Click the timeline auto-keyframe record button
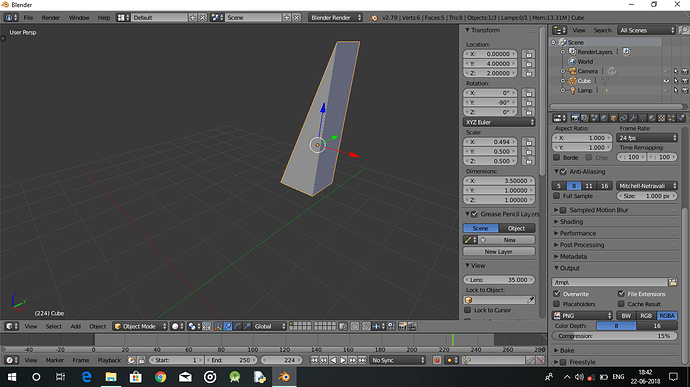This screenshot has height=387, width=690. point(437,360)
